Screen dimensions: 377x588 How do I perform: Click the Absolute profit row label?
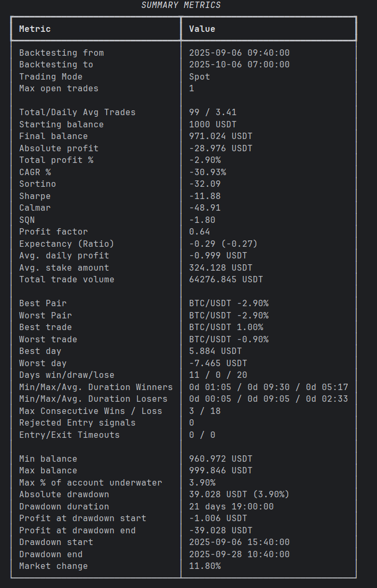(x=59, y=149)
